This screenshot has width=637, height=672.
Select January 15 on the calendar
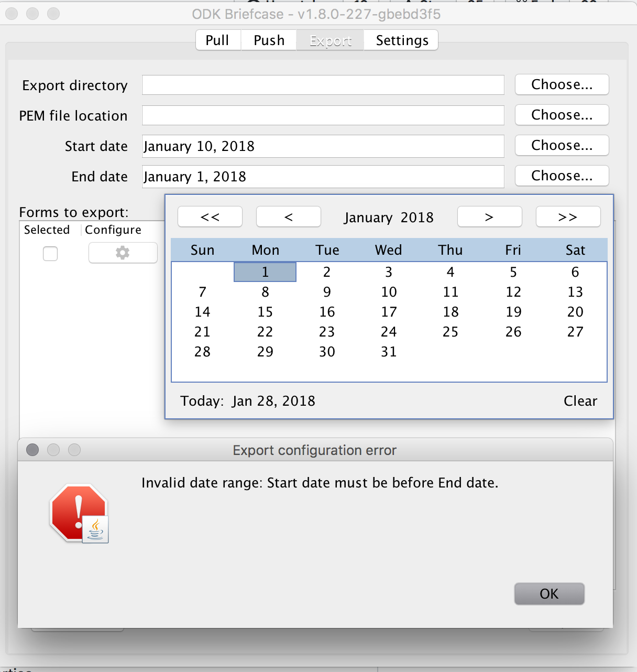tap(265, 311)
